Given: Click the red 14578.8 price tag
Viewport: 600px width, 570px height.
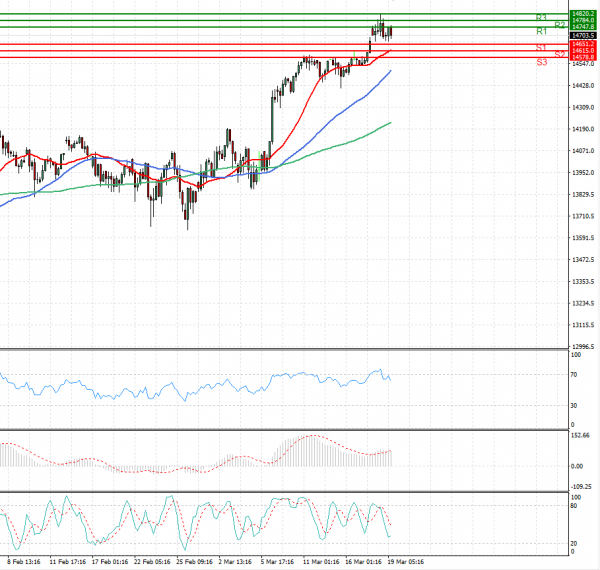Looking at the screenshot, I should point(584,57).
